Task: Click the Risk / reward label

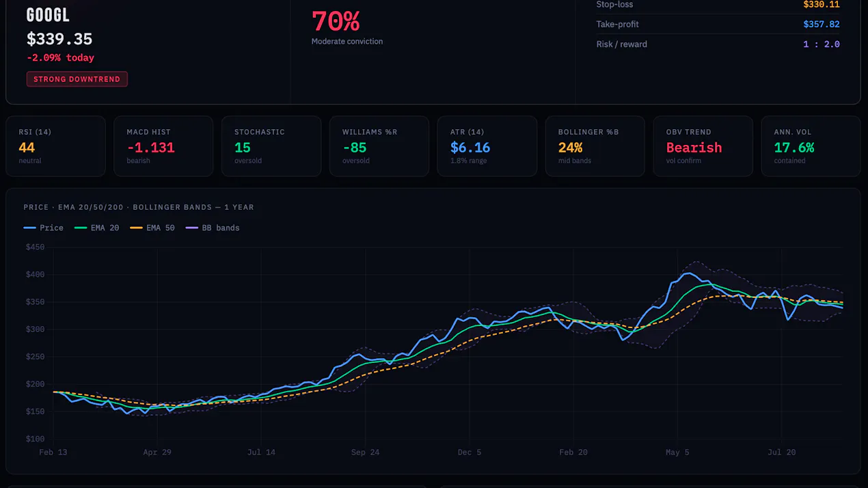Action: click(x=622, y=44)
